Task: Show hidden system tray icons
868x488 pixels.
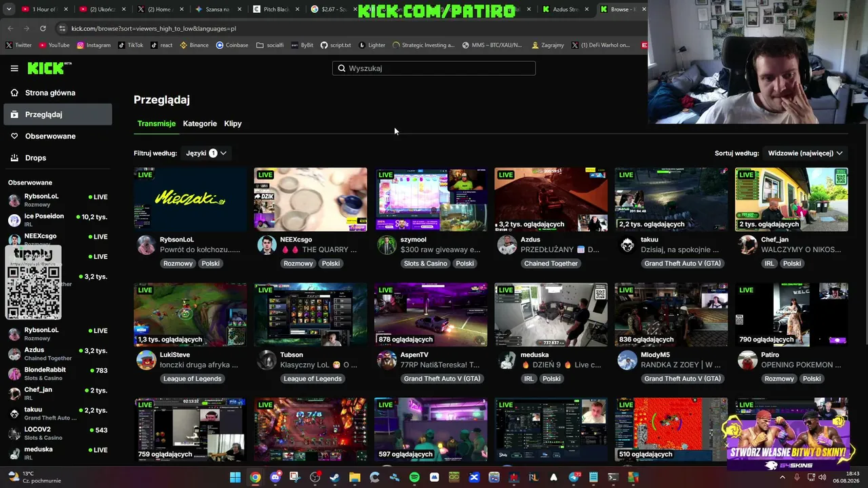Action: coord(782,477)
